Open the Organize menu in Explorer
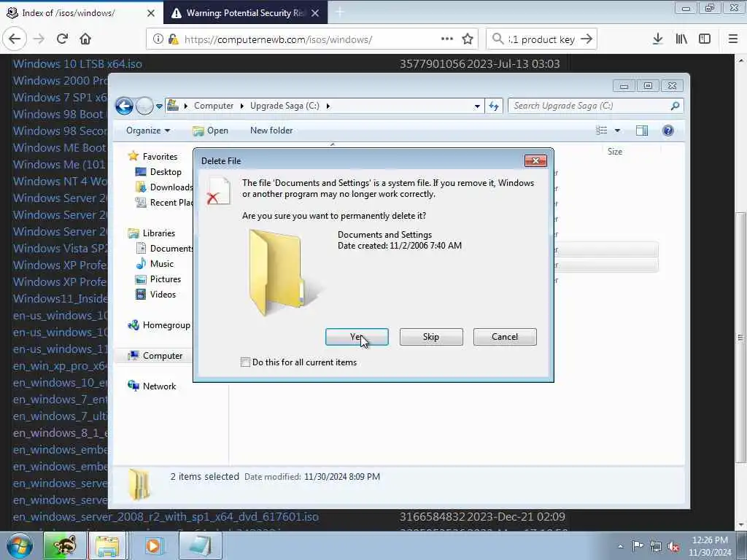 147,131
